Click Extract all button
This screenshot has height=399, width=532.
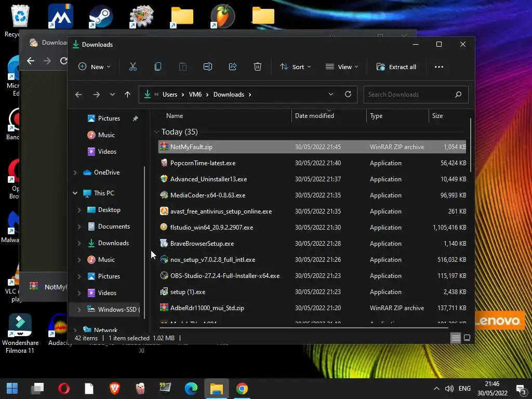point(396,67)
